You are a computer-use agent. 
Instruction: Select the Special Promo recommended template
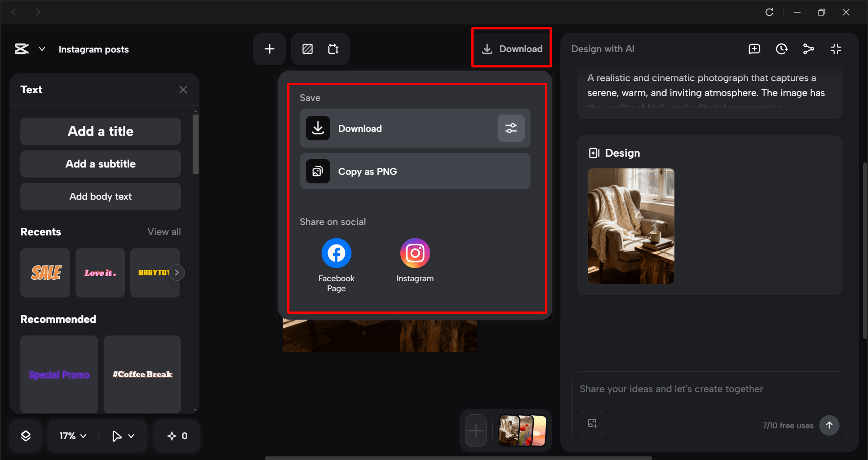coord(59,374)
